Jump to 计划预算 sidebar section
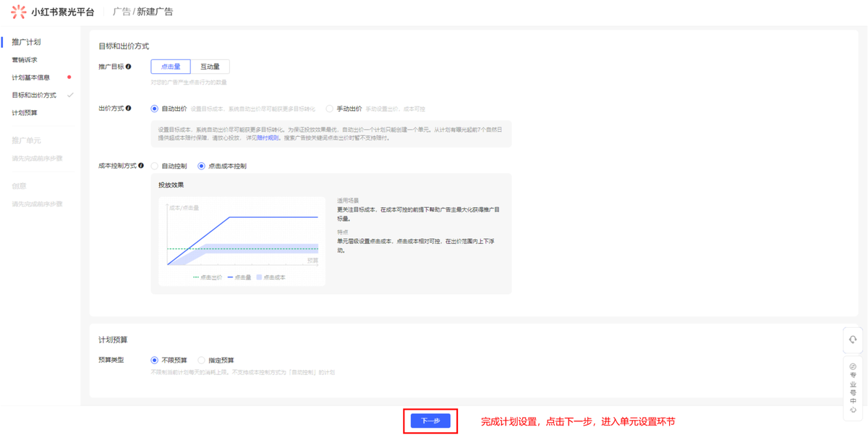868x438 pixels. [x=25, y=113]
